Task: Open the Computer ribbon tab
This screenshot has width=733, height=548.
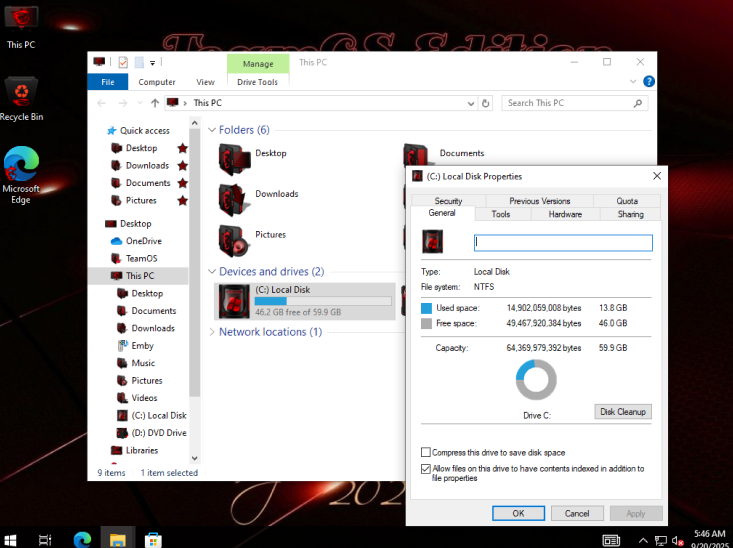Action: [157, 82]
